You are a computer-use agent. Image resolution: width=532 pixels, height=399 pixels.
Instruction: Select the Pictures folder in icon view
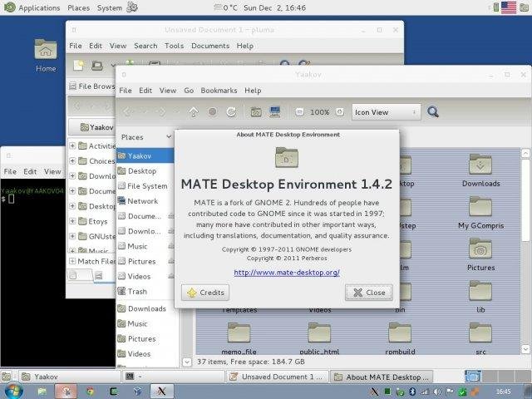pyautogui.click(x=480, y=255)
